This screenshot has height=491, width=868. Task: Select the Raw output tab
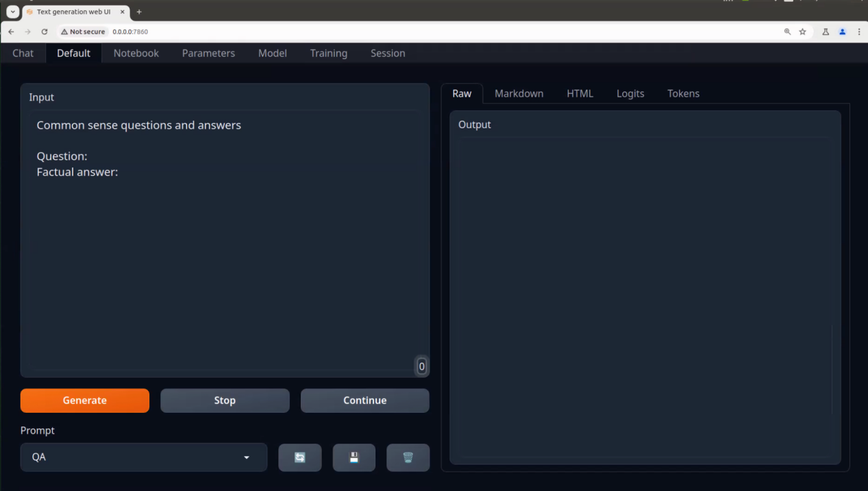tap(462, 93)
